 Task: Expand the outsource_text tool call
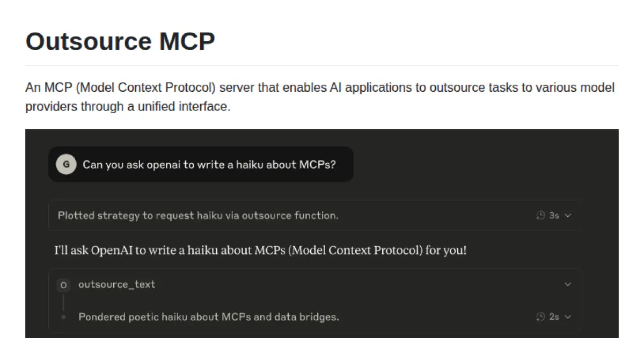[568, 284]
